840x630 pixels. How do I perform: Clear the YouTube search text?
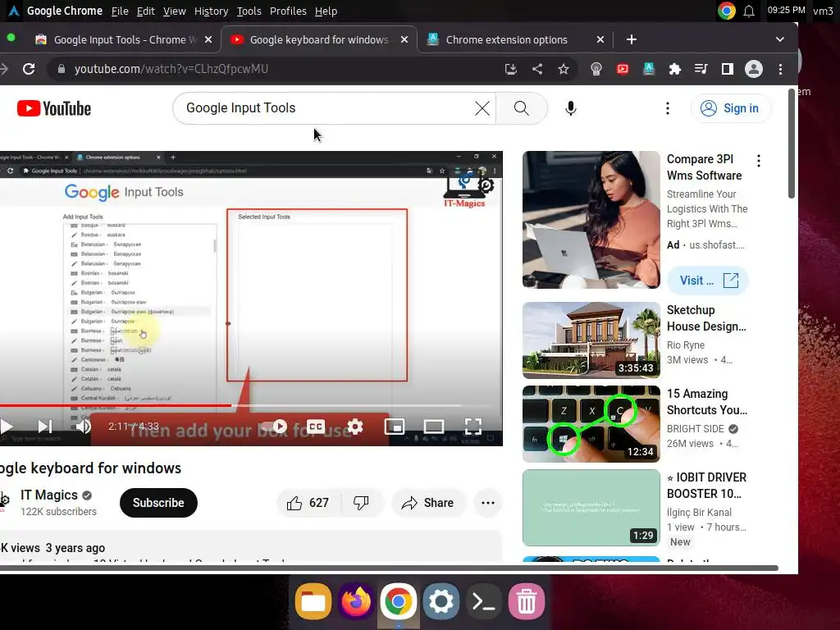tap(482, 108)
